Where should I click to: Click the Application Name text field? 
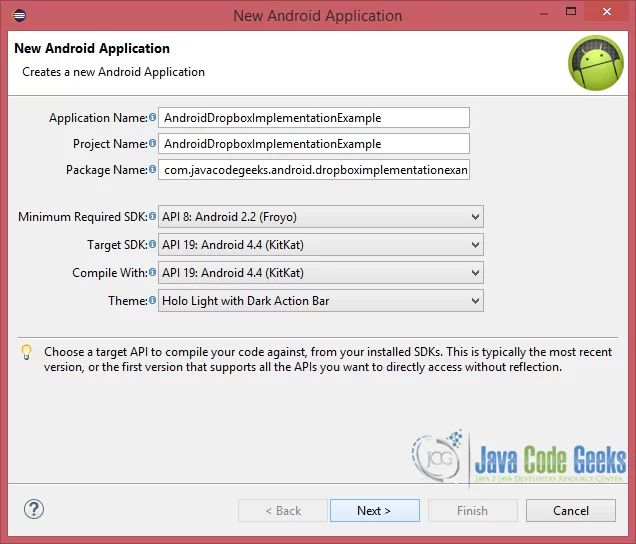point(314,118)
